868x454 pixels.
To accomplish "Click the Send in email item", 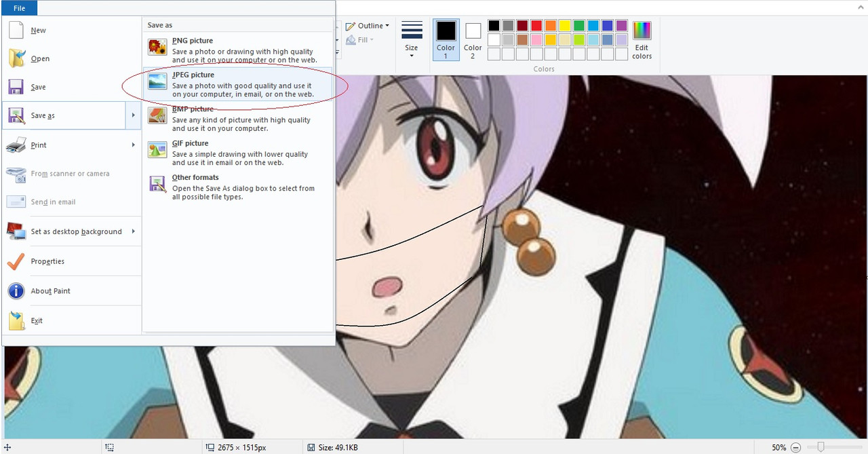I will coord(71,202).
